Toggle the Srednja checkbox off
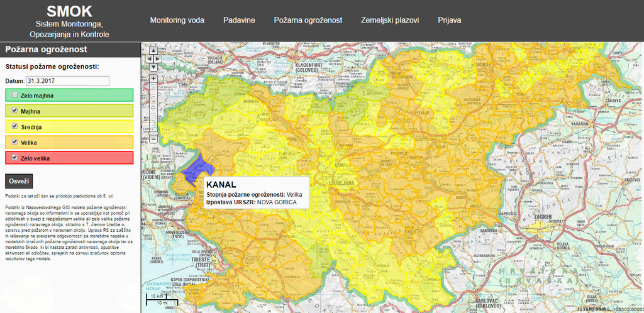The image size is (644, 313). (14, 126)
